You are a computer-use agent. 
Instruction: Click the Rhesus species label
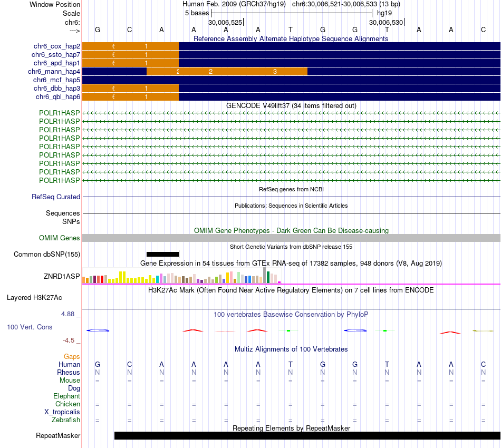[69, 373]
